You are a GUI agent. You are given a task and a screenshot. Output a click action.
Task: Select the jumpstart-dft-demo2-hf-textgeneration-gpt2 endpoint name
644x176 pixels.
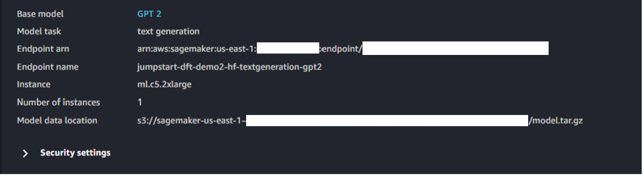230,67
